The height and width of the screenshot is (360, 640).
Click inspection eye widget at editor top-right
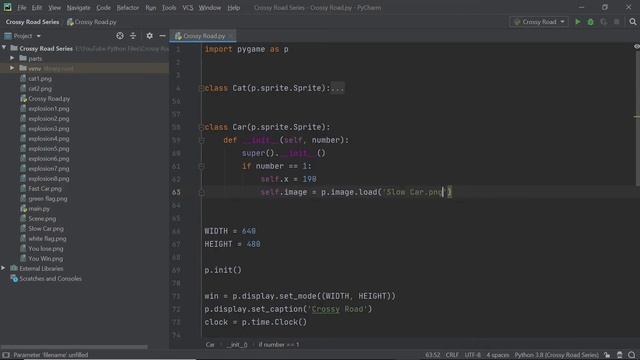pyautogui.click(x=636, y=47)
